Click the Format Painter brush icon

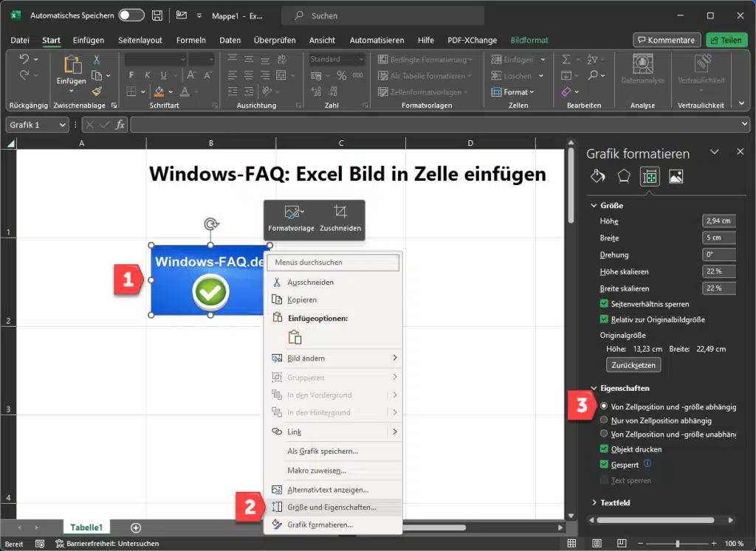click(x=97, y=91)
